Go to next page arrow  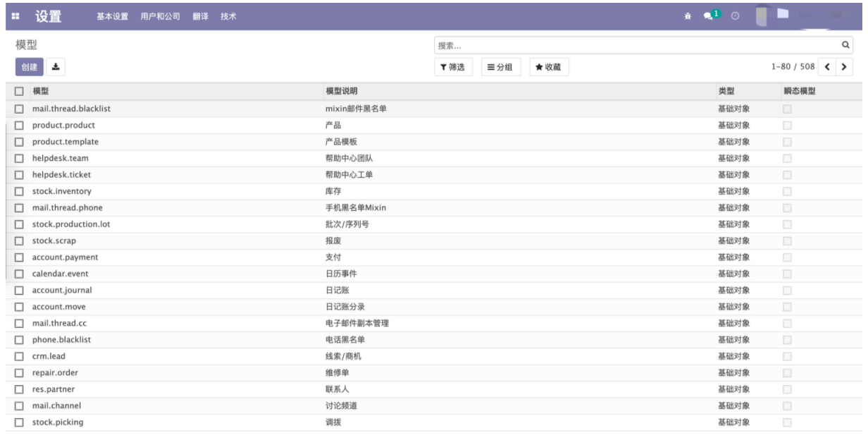[x=843, y=67]
